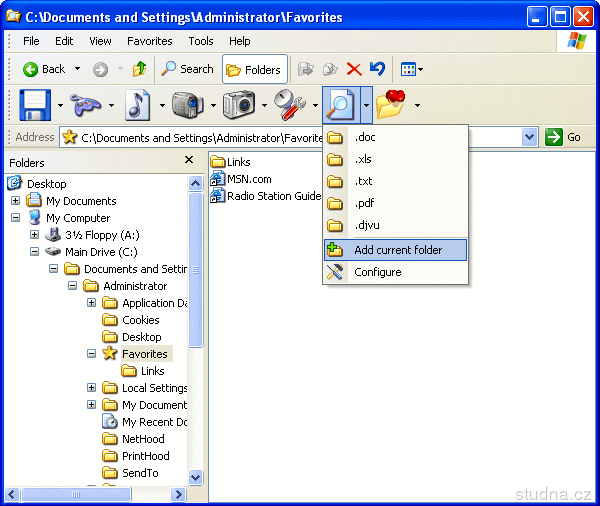Toggle the Folders pane button
The image size is (600, 506).
[x=254, y=69]
